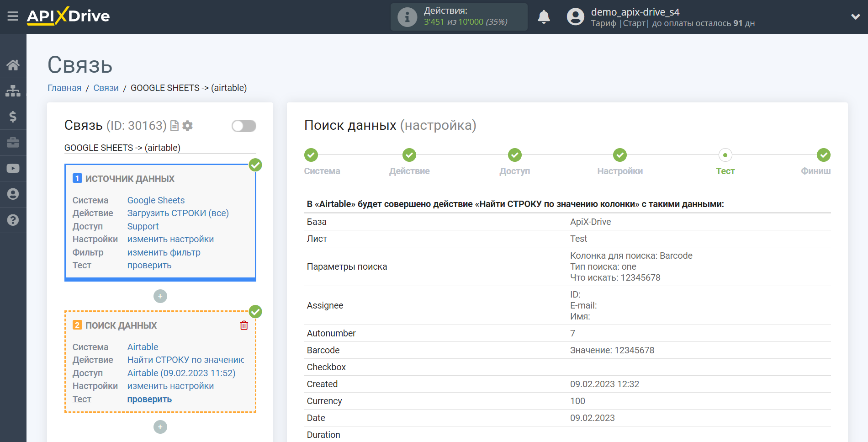Go to Home in the sidebar
This screenshot has height=442, width=868.
point(13,65)
